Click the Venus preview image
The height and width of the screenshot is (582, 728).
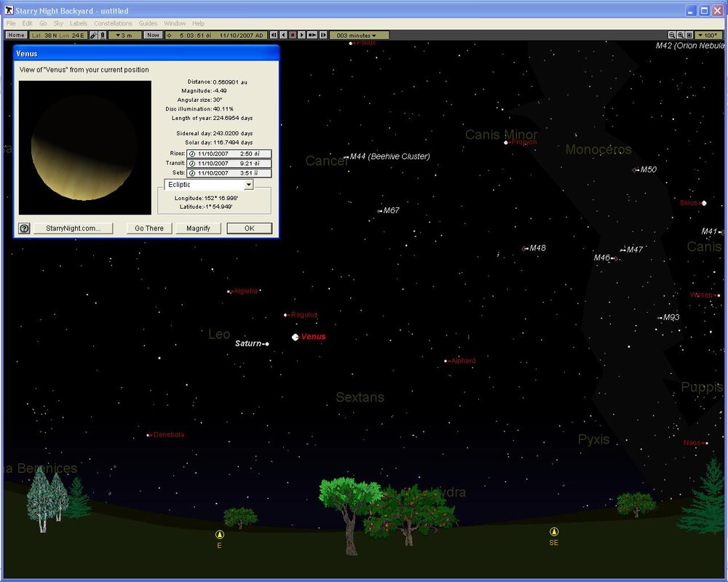coord(84,148)
